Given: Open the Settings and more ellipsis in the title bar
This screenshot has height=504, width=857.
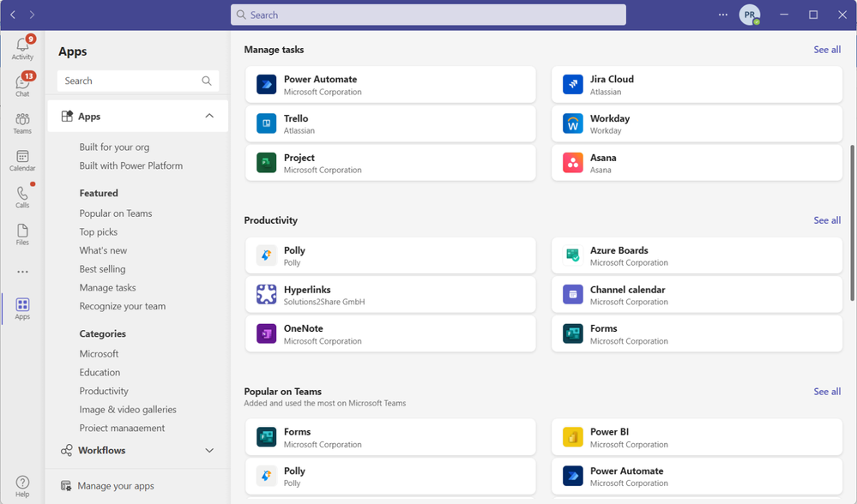Looking at the screenshot, I should [723, 15].
